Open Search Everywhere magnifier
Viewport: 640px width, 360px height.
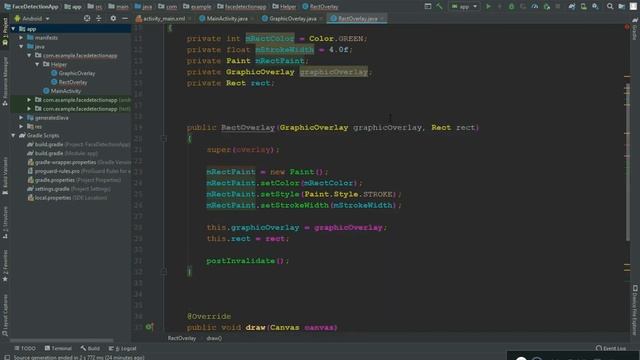[x=610, y=7]
